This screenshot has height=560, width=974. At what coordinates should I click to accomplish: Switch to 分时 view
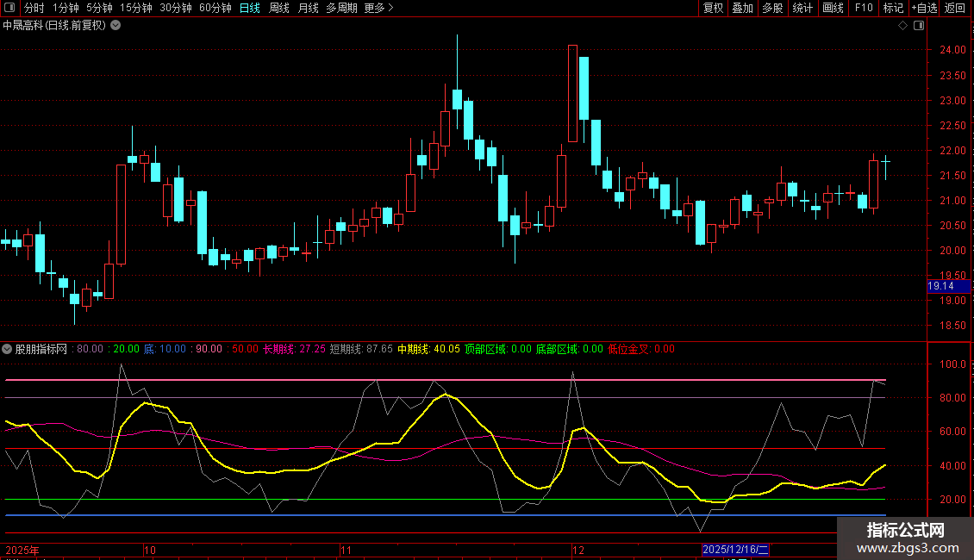pyautogui.click(x=34, y=8)
